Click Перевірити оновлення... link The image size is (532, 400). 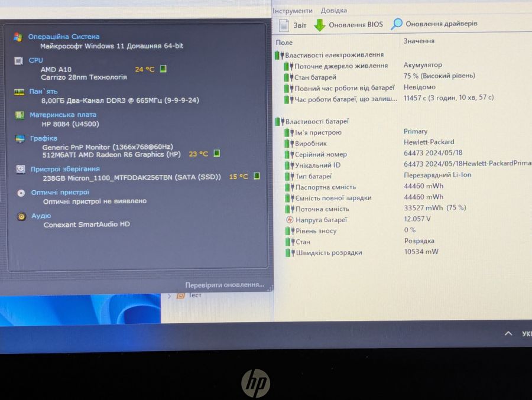pyautogui.click(x=225, y=285)
